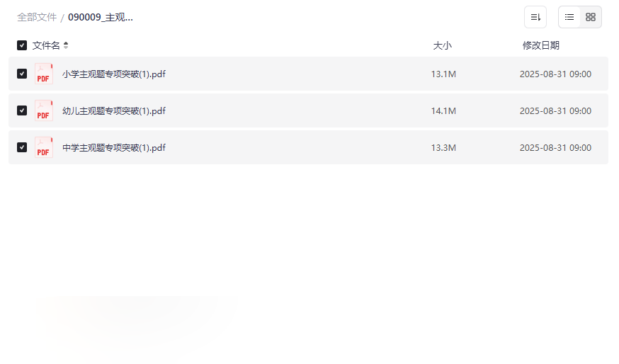Click the 大小 column header

[442, 45]
